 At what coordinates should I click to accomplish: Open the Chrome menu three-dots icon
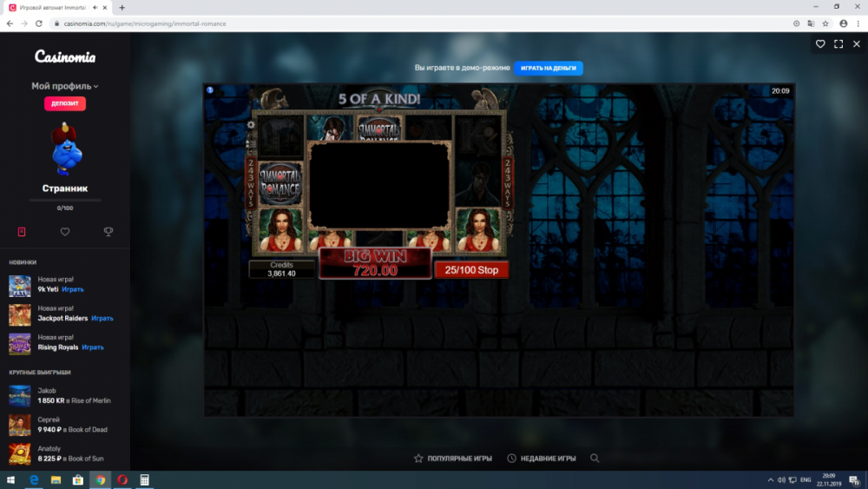point(858,23)
